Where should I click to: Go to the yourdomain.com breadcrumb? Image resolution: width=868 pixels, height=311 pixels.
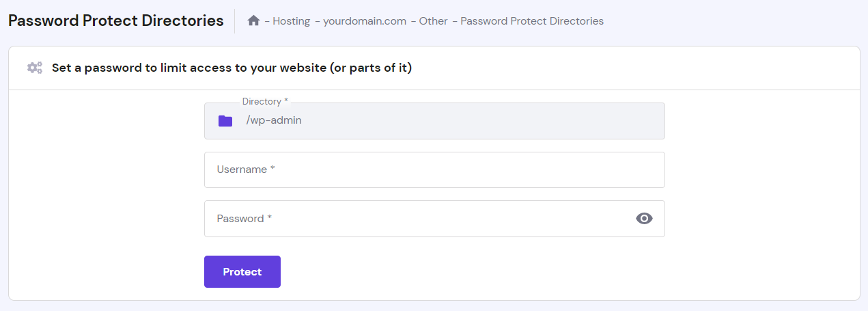(x=364, y=21)
